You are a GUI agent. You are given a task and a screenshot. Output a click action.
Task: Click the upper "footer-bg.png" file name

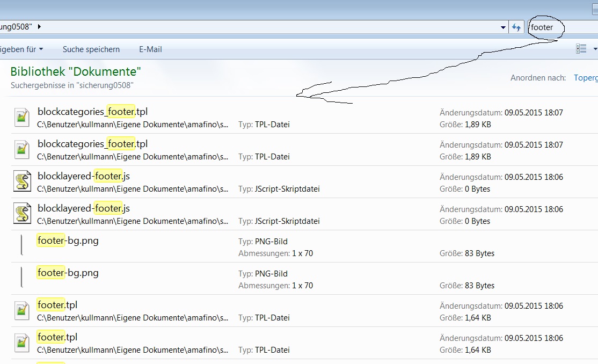[x=68, y=241]
